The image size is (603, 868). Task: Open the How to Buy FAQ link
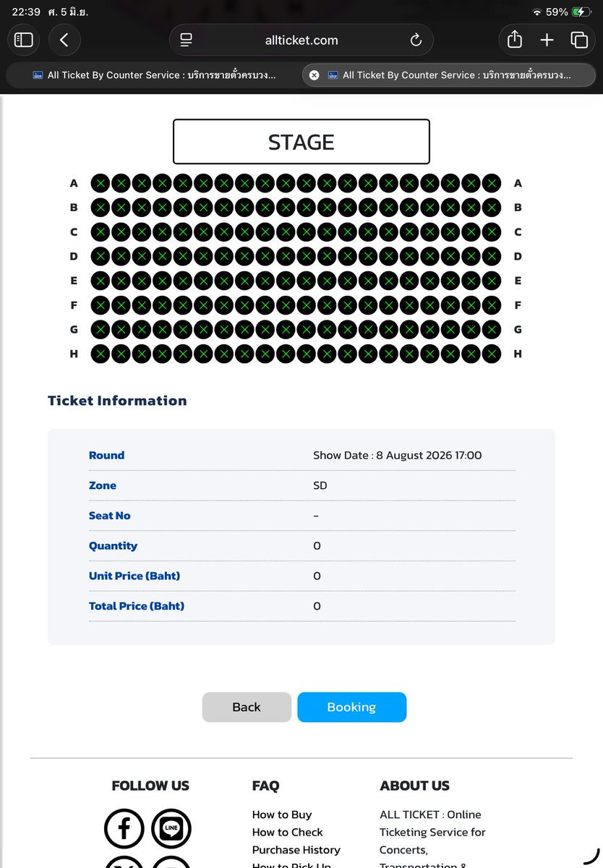(x=282, y=814)
